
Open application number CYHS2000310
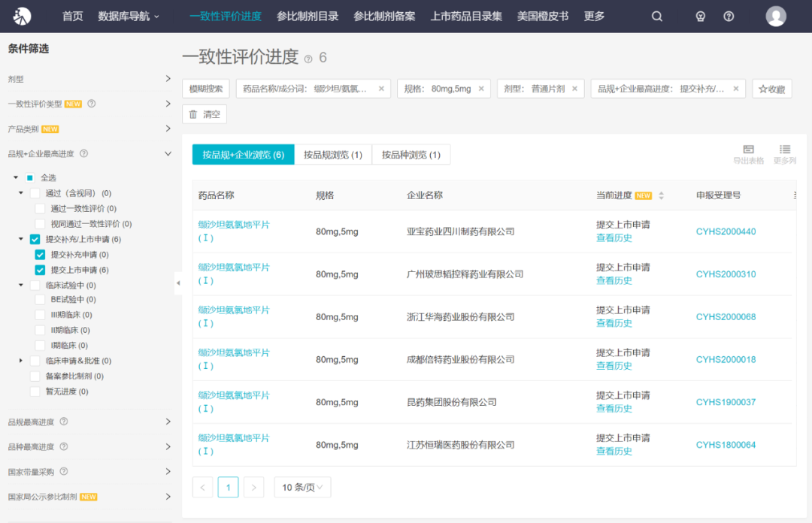pos(726,274)
